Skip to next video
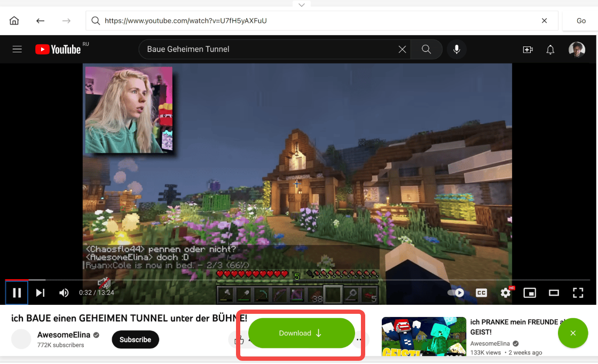598x364 pixels. (40, 292)
